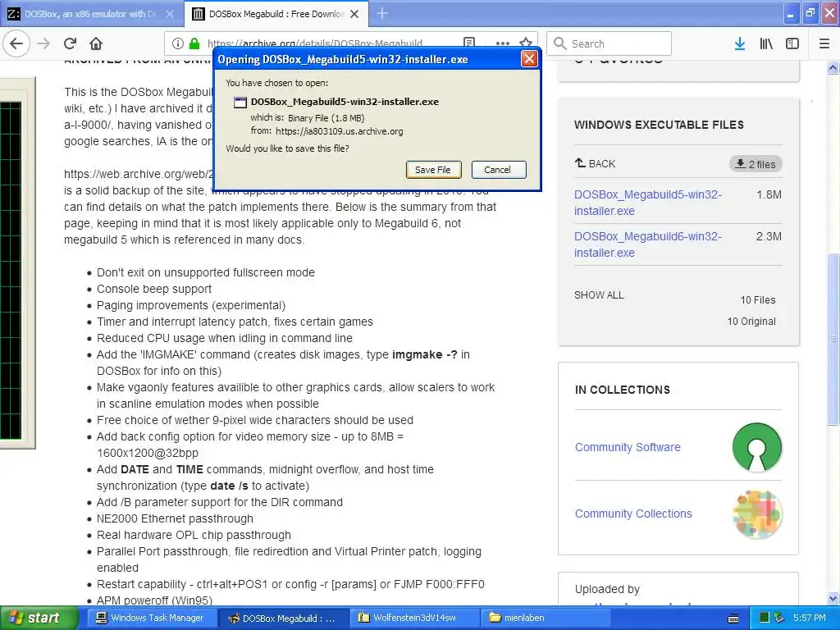Click 'Paging improvements (experimental)' item

pyautogui.click(x=190, y=305)
